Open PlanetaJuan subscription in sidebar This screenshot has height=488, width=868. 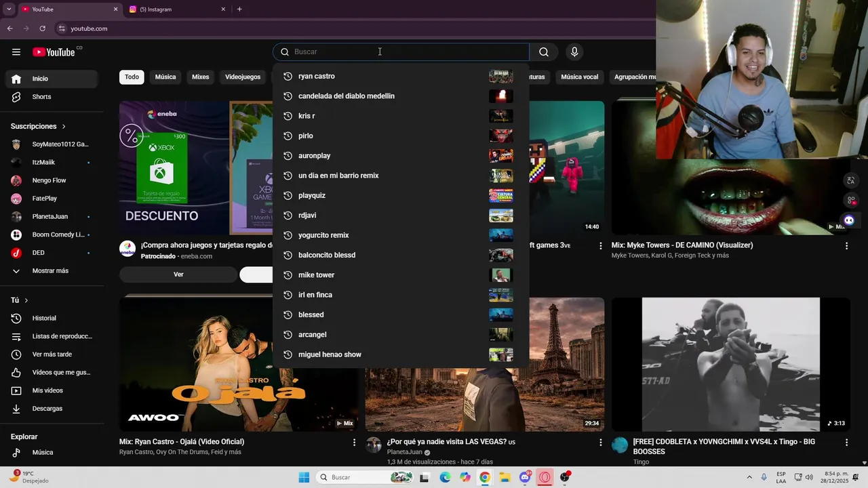52,217
